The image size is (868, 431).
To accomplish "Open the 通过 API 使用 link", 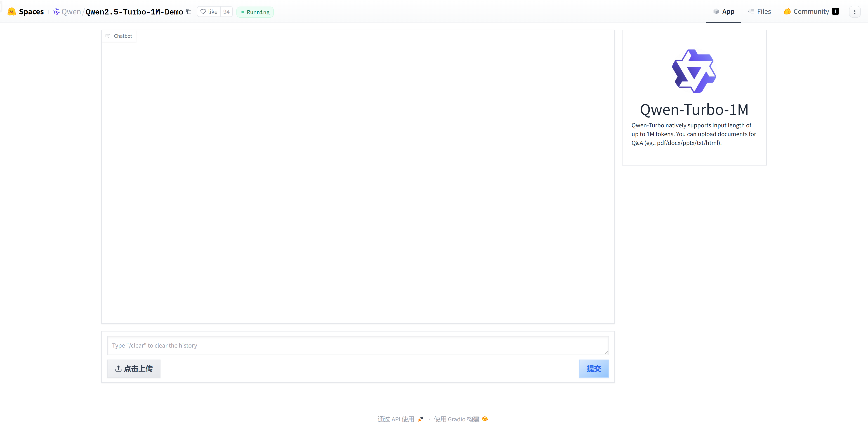I will [x=400, y=419].
